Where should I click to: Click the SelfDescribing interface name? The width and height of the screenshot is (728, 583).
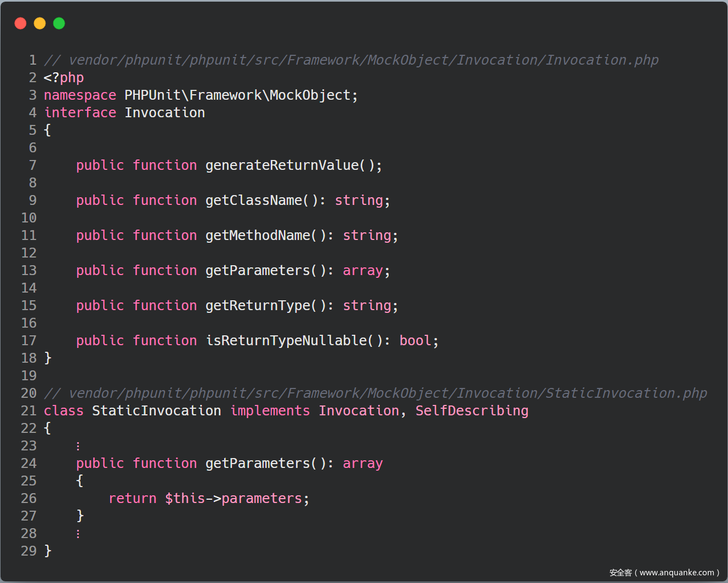click(x=471, y=411)
